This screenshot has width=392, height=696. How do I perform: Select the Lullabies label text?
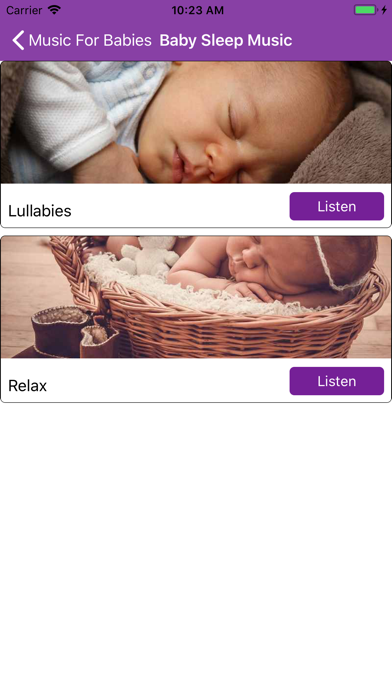[40, 211]
